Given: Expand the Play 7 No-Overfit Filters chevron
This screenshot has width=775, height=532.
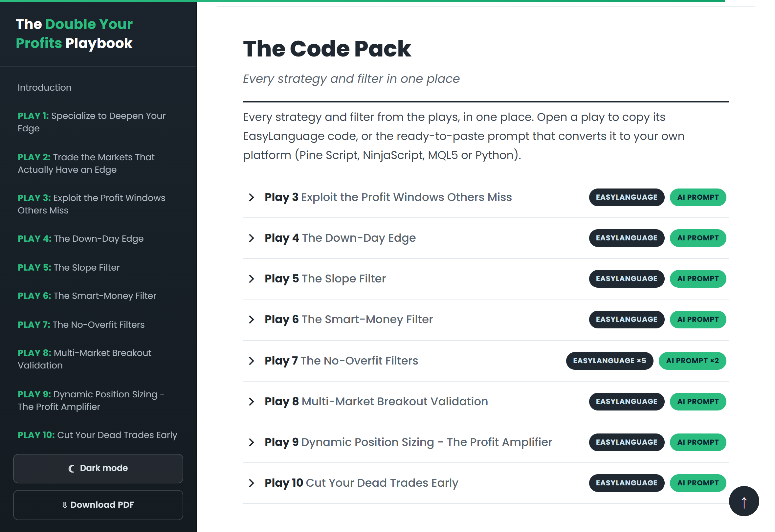Looking at the screenshot, I should click(252, 361).
